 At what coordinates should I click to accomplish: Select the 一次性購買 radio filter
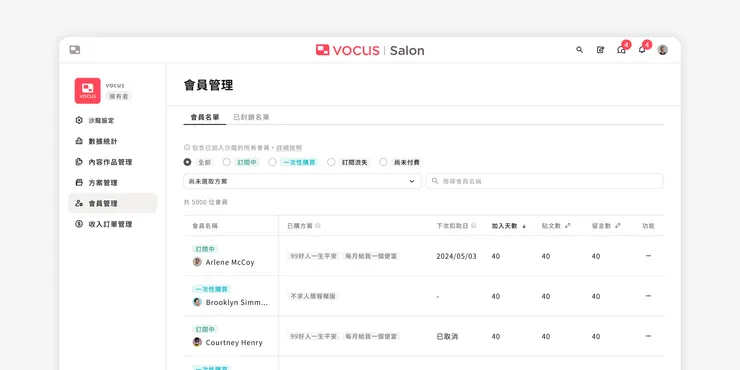tap(272, 162)
